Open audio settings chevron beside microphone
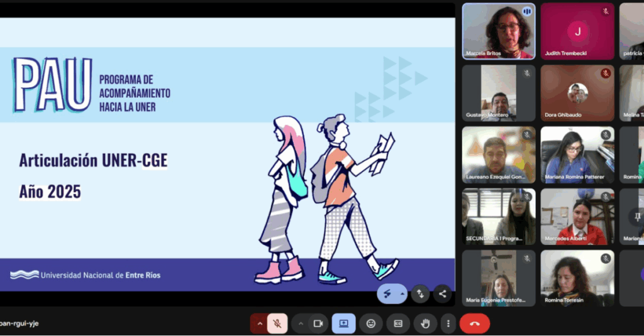Image resolution: width=644 pixels, height=336 pixels. 260,323
